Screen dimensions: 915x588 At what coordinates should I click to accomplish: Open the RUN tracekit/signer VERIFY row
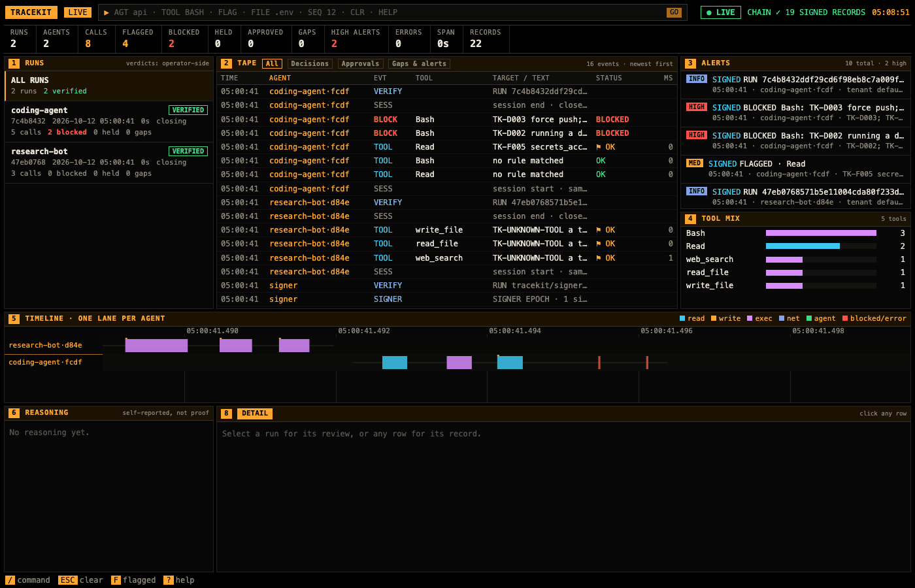(447, 286)
